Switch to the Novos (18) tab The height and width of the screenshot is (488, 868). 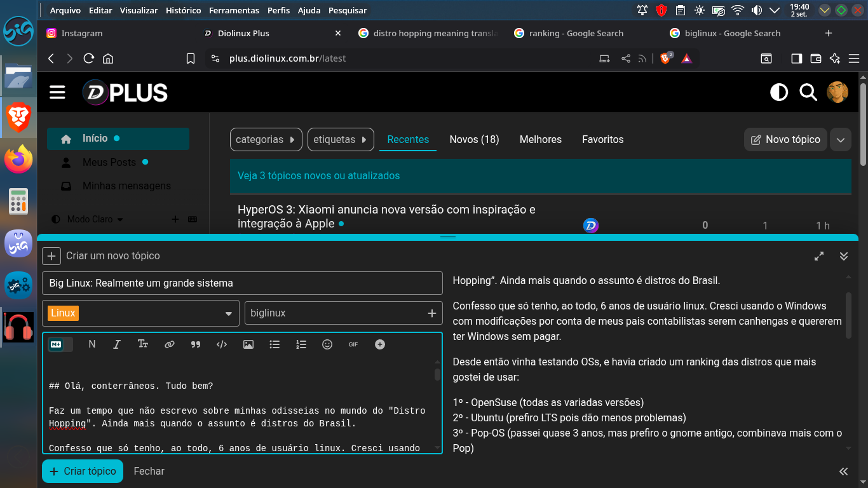tap(474, 140)
